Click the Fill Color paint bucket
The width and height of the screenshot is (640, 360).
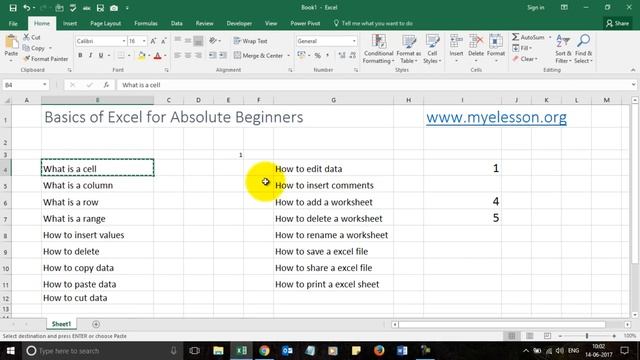pyautogui.click(x=141, y=56)
